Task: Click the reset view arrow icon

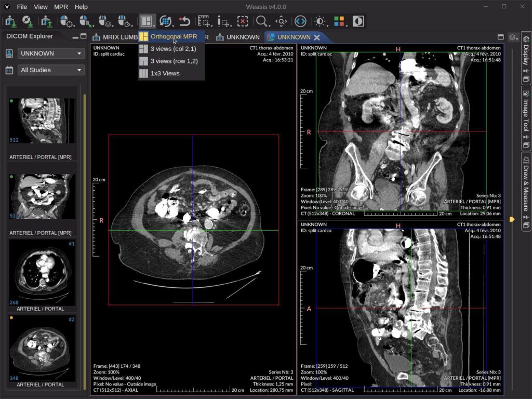Action: click(185, 21)
